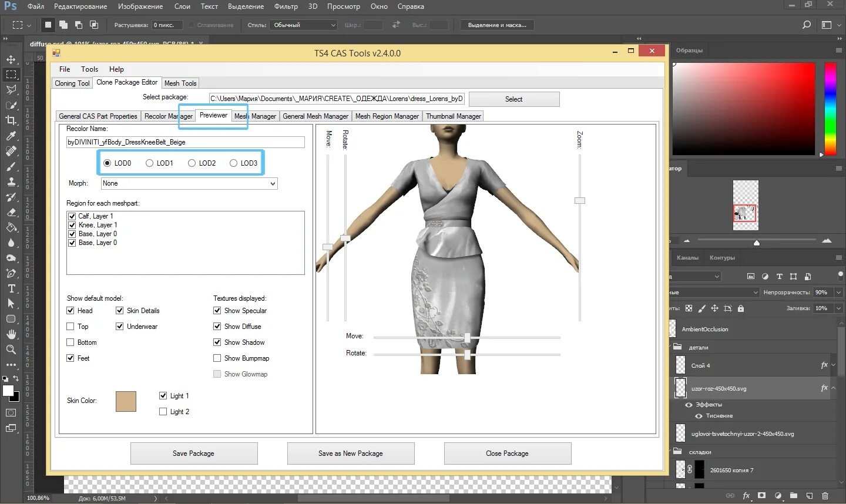Toggle Quick Mask mode icon

click(11, 413)
